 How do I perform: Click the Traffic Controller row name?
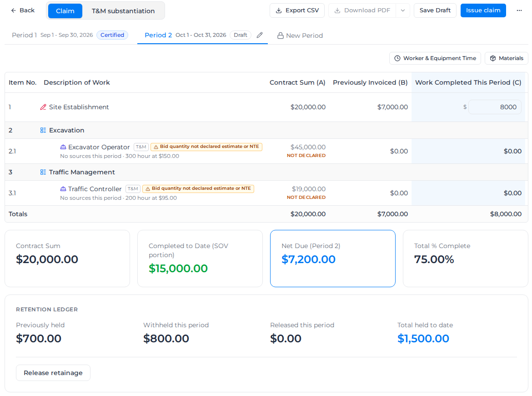[x=95, y=189]
